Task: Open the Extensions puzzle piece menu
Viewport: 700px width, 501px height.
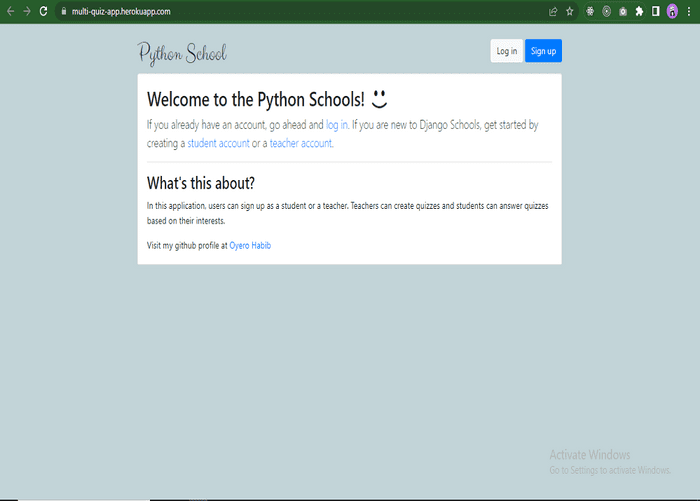Action: [x=639, y=12]
